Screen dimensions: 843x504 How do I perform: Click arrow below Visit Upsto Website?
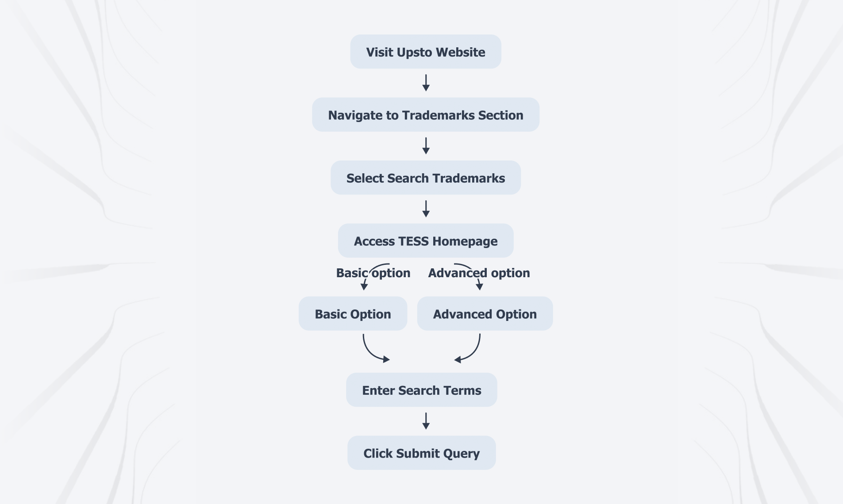pos(426,83)
